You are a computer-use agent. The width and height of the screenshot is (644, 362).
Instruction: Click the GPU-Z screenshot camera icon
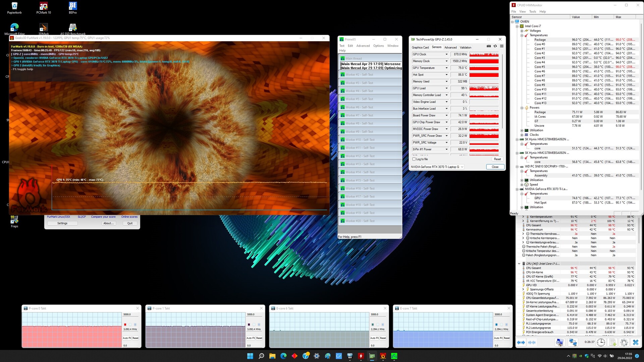[x=489, y=46]
